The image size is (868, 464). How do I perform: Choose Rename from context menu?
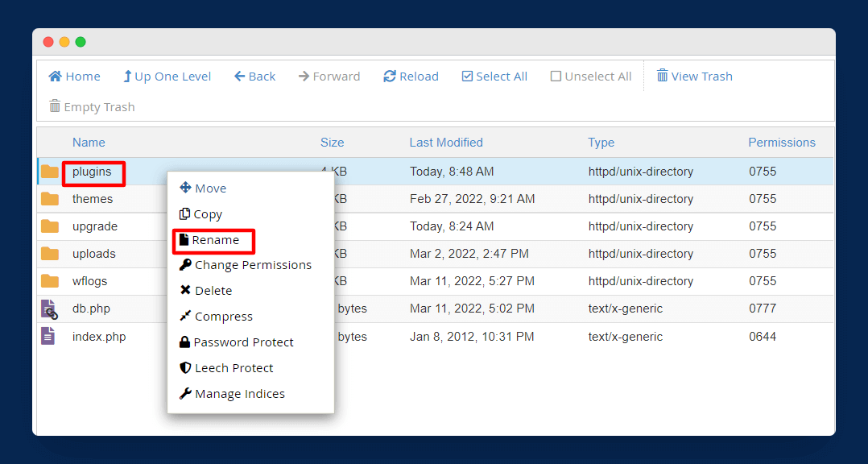(x=214, y=240)
